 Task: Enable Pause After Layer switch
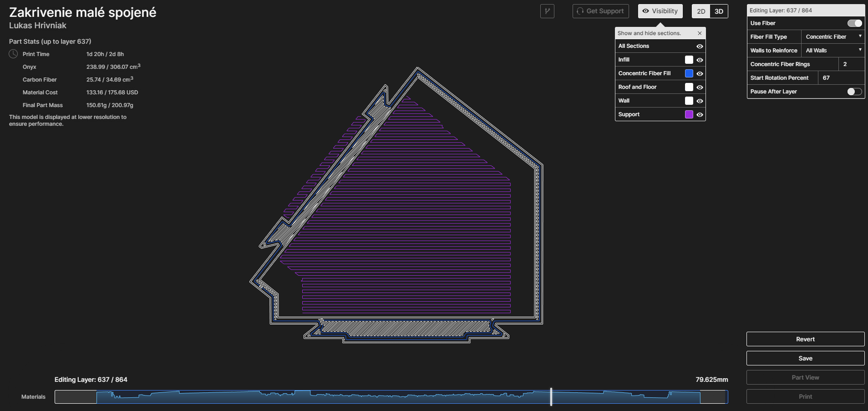854,92
